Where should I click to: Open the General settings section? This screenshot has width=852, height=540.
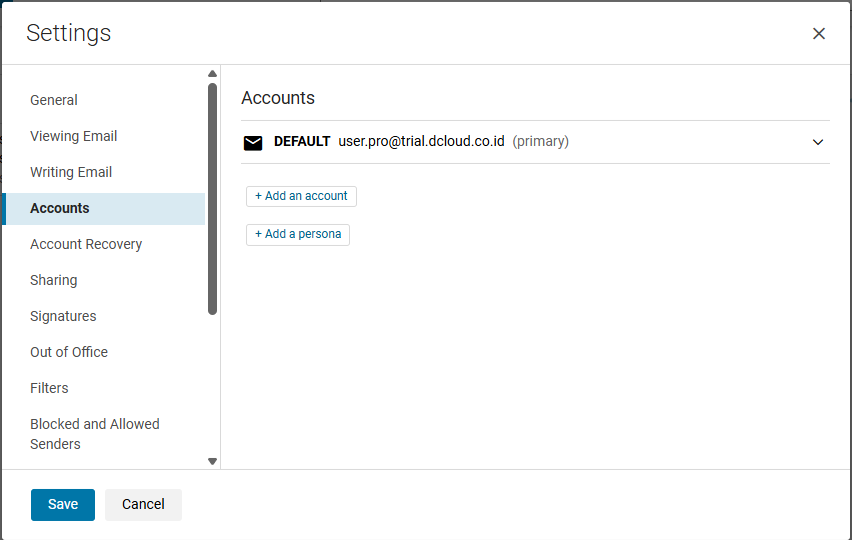tap(54, 100)
